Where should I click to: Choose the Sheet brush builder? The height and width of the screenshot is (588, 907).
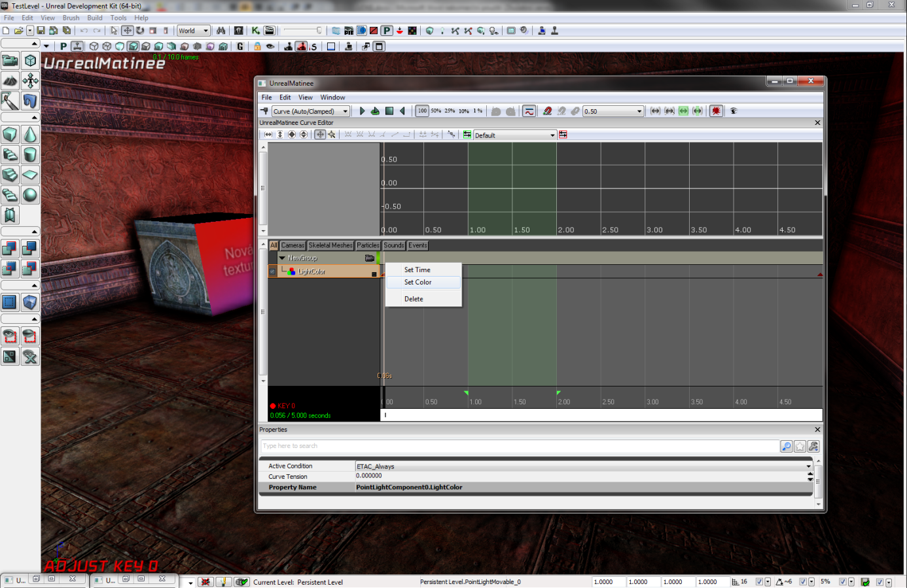tap(30, 175)
